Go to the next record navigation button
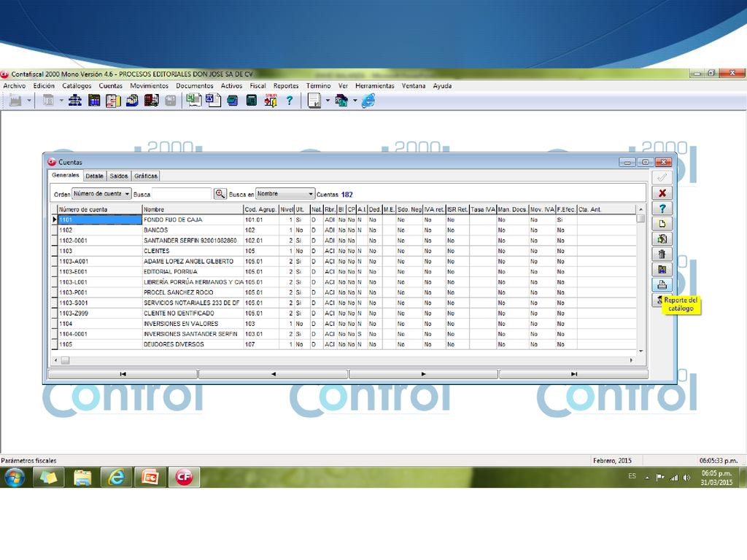This screenshot has width=747, height=560. pos(424,374)
